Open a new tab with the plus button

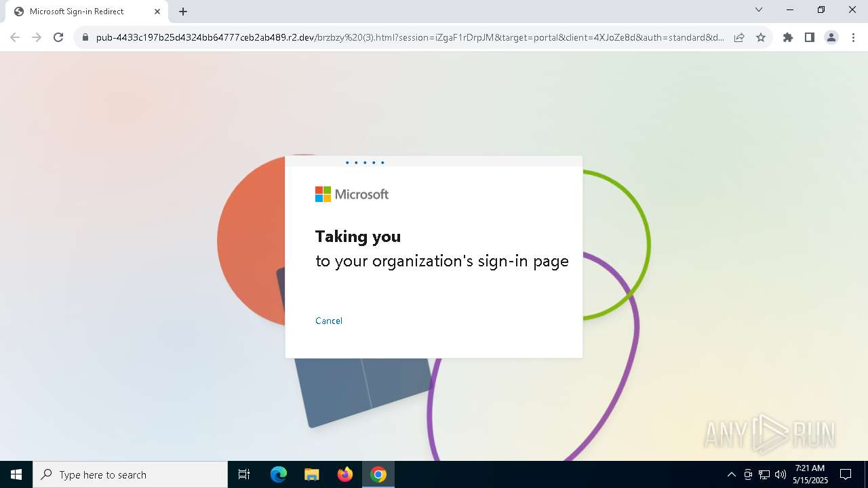pos(183,12)
